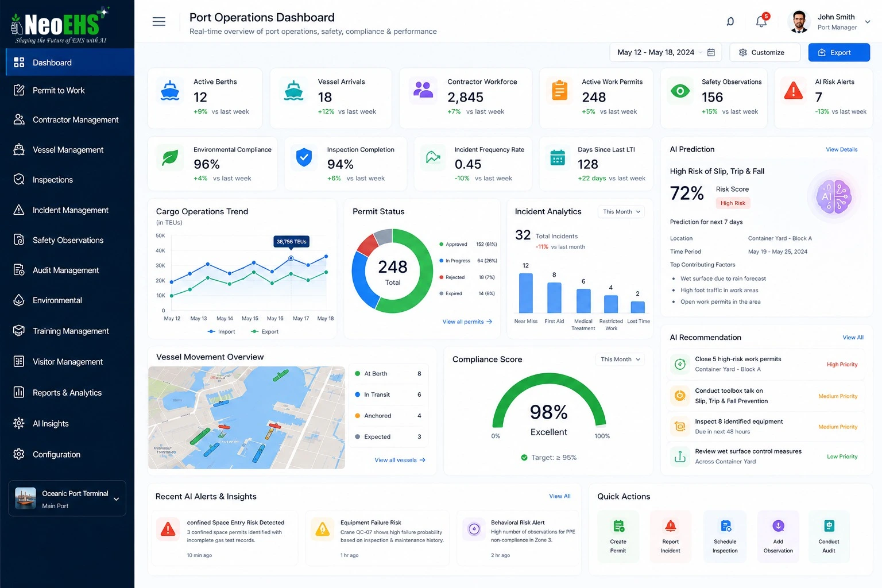Click the Safety Observations eye icon
Screen dimensions: 882x588
click(680, 91)
